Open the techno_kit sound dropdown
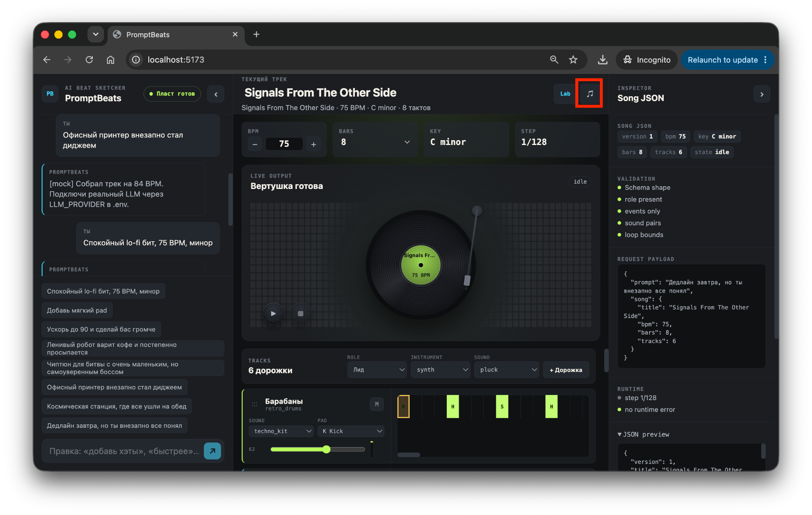Image resolution: width=812 pixels, height=515 pixels. point(281,431)
